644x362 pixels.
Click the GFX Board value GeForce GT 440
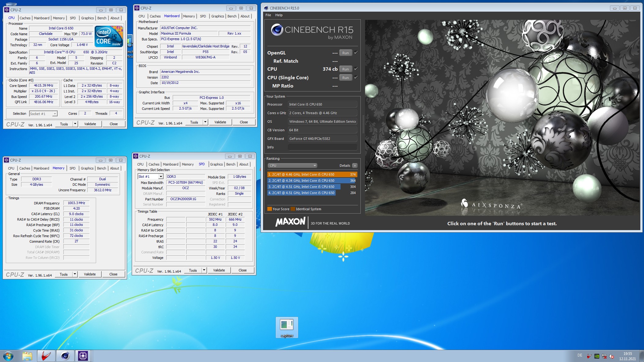click(322, 139)
